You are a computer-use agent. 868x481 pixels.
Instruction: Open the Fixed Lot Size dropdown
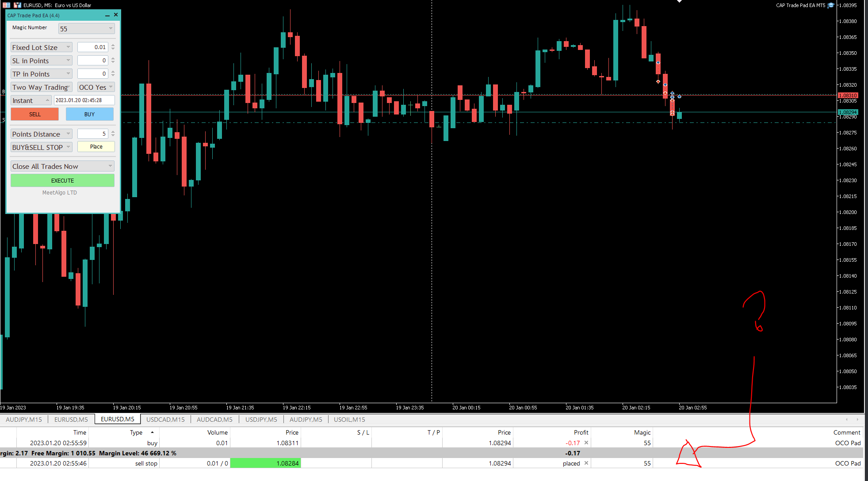tap(41, 47)
